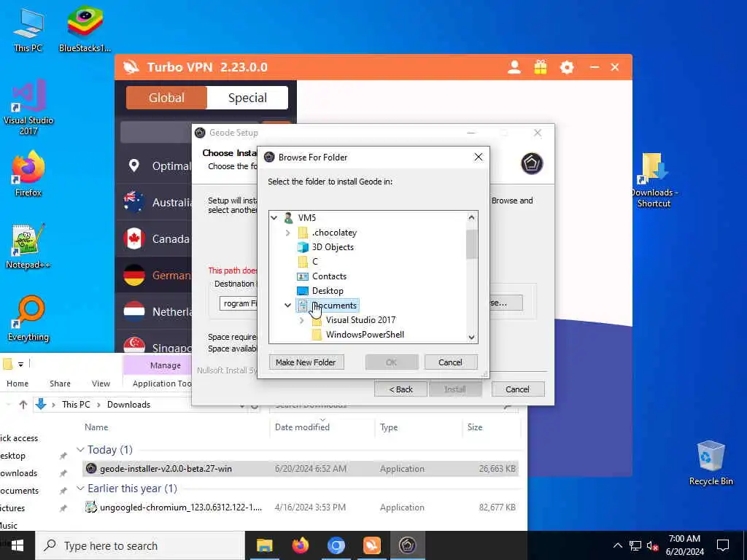Open BlueStacks desktop shortcut
The image size is (747, 560).
(x=85, y=30)
